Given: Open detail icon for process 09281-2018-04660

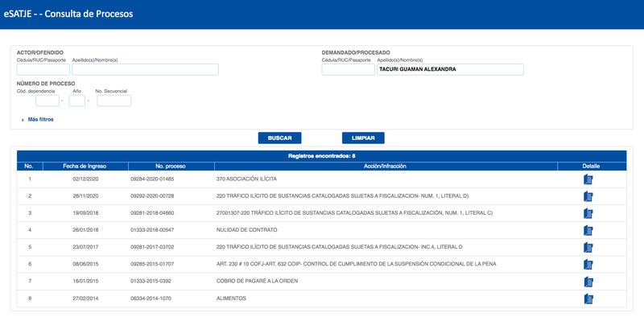Looking at the screenshot, I should coord(588,213).
